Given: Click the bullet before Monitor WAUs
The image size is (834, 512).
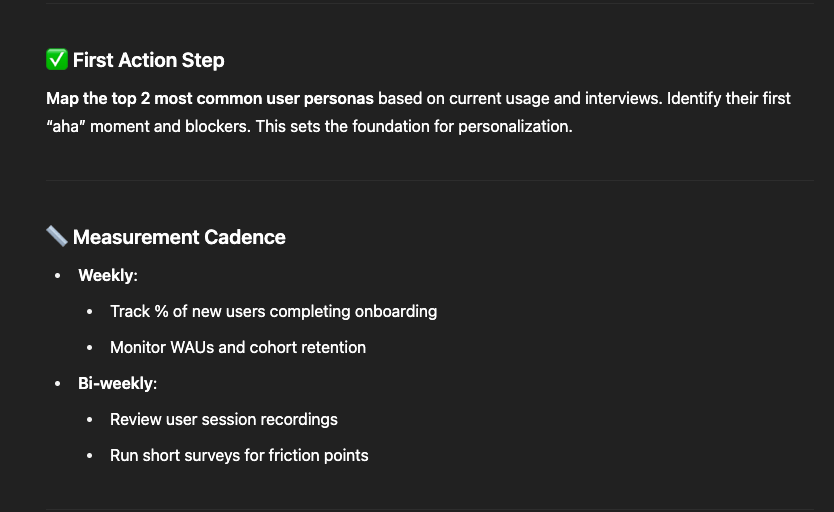Looking at the screenshot, I should point(89,348).
